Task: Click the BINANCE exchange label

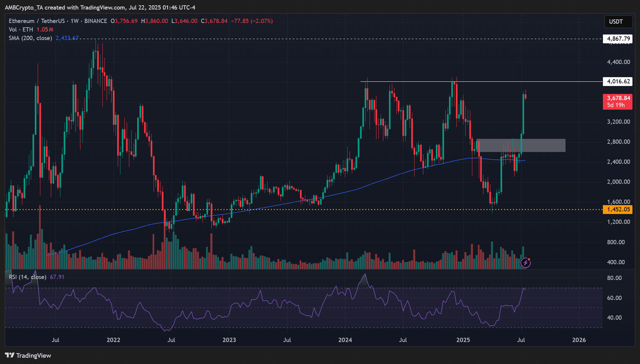Action: 96,21
